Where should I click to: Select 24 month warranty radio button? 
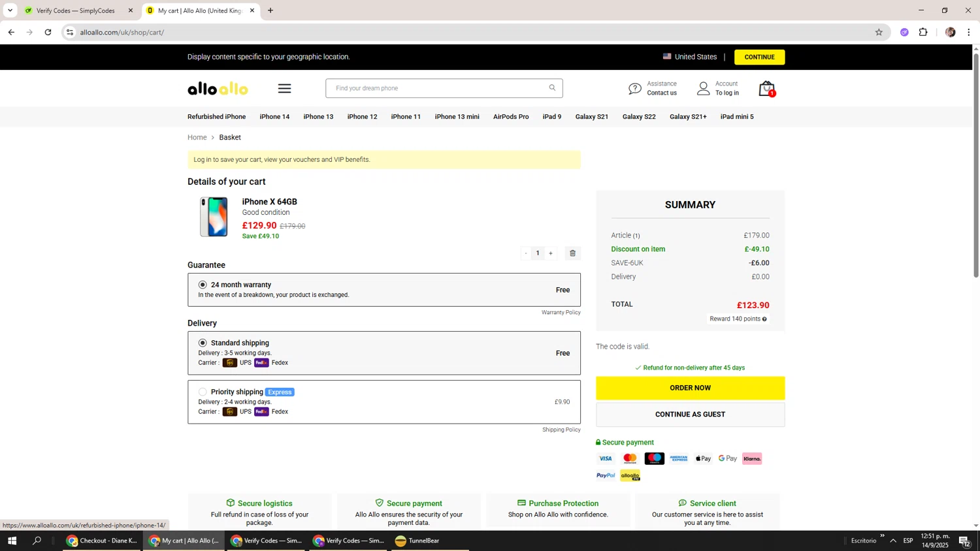point(203,285)
